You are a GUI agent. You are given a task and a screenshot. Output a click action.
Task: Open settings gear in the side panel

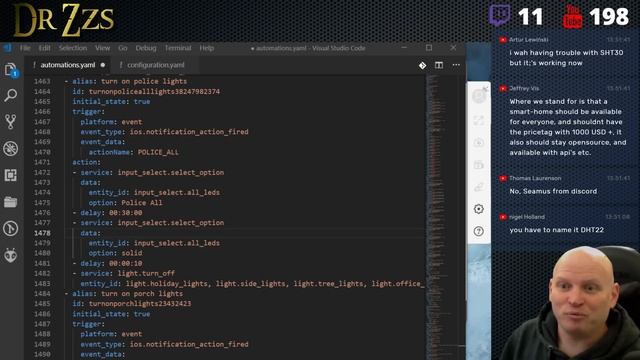point(479,209)
